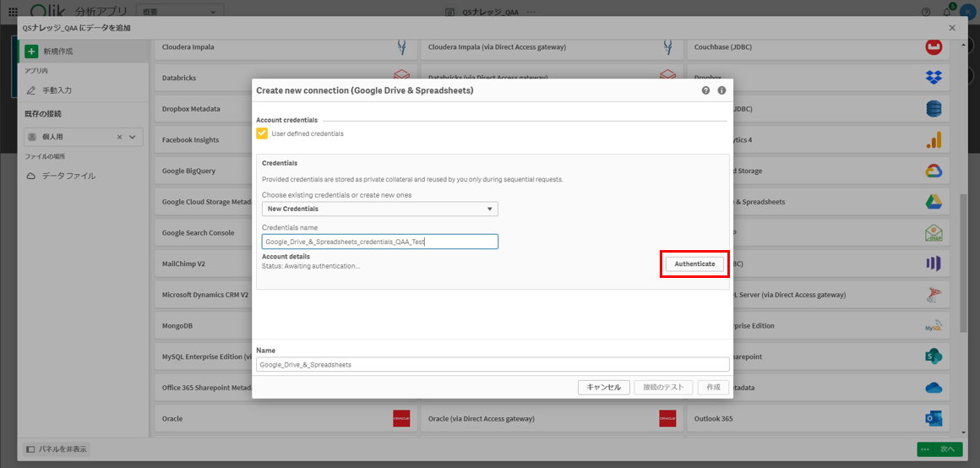980x468 pixels.
Task: Click the 接続のテスト button
Action: [x=663, y=388]
